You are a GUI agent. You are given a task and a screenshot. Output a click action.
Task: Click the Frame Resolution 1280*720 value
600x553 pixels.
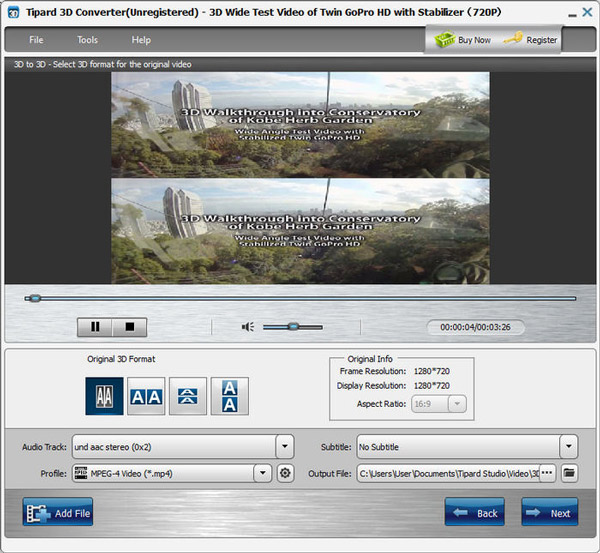pyautogui.click(x=432, y=371)
